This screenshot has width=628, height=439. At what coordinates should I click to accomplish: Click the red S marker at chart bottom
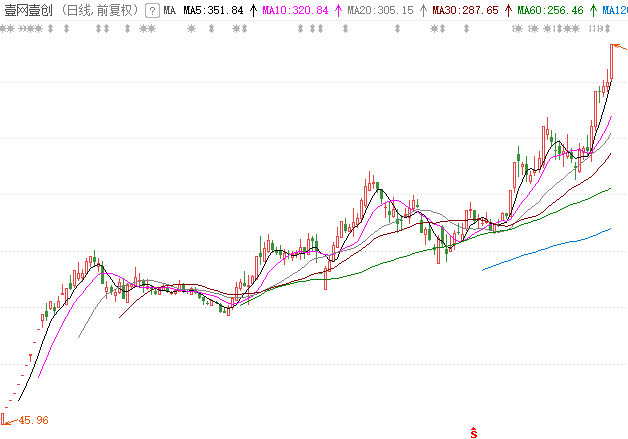pyautogui.click(x=474, y=432)
